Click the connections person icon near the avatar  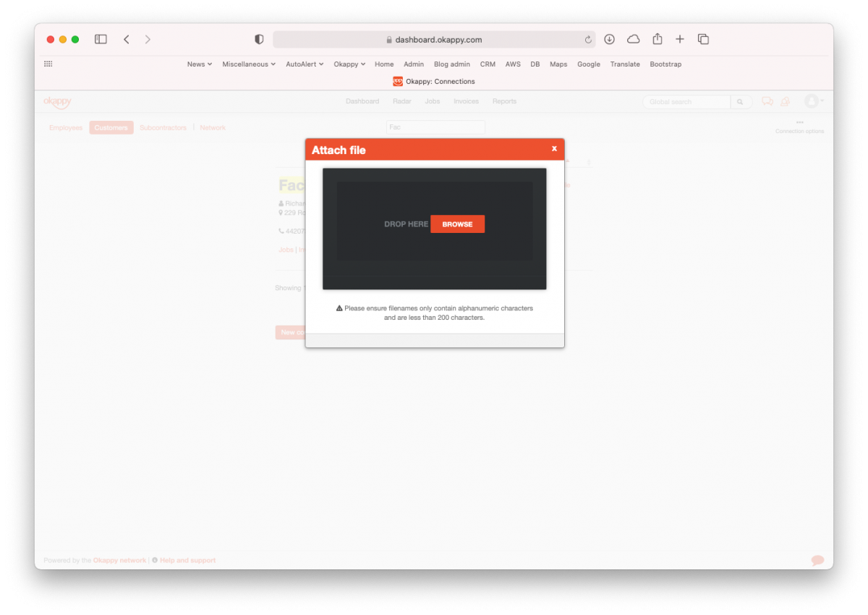pos(786,101)
